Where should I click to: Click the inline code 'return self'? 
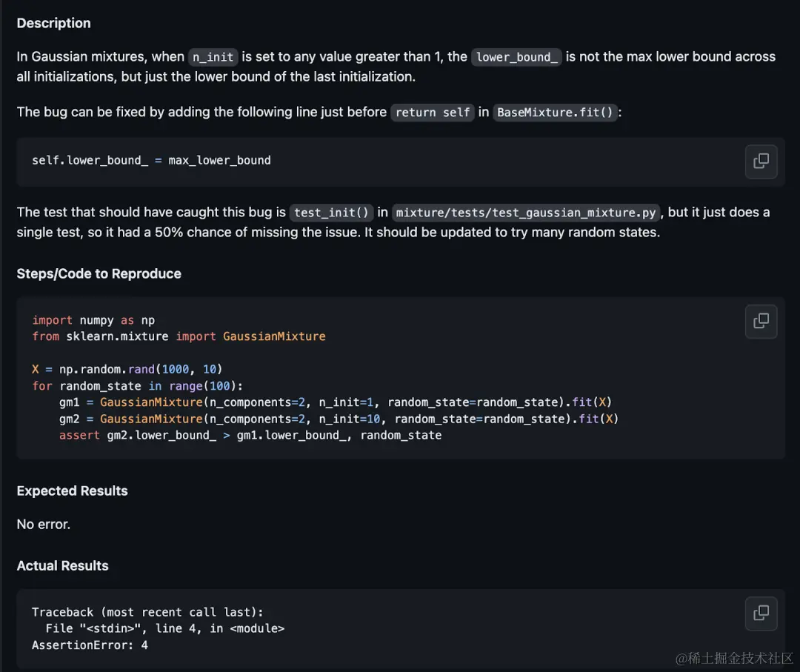point(433,113)
